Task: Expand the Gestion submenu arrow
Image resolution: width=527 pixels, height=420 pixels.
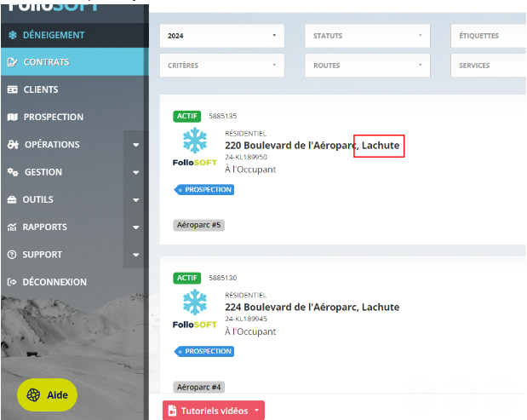Action: [135, 172]
